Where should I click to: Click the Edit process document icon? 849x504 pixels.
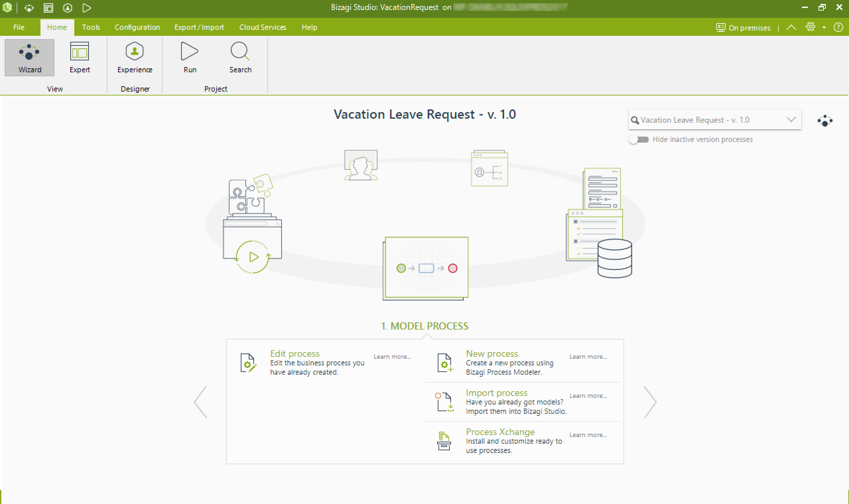(x=248, y=363)
